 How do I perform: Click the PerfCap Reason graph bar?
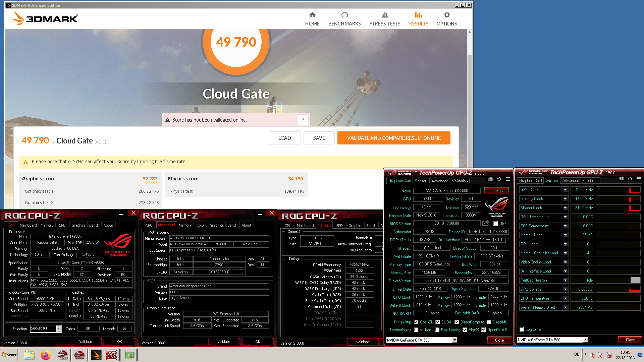coord(635,280)
